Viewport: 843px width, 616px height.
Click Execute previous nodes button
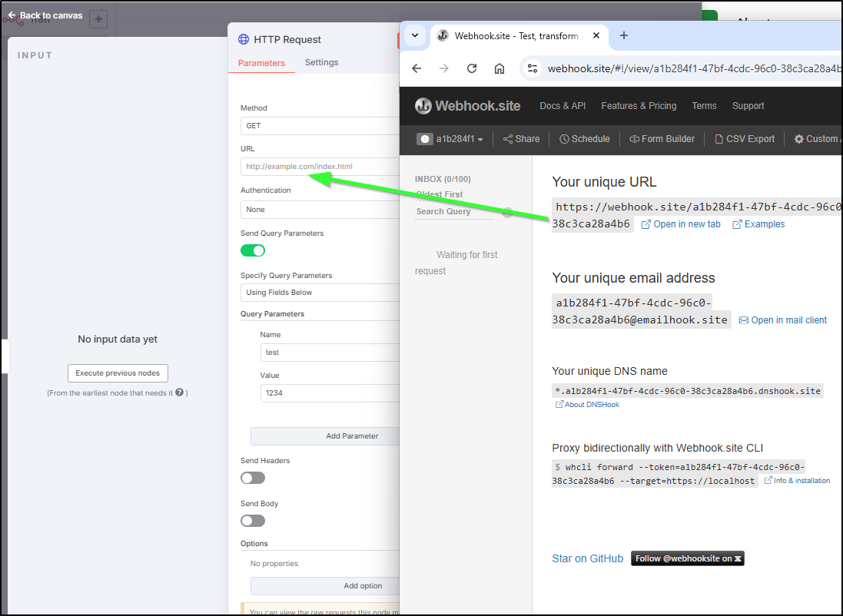pyautogui.click(x=118, y=373)
